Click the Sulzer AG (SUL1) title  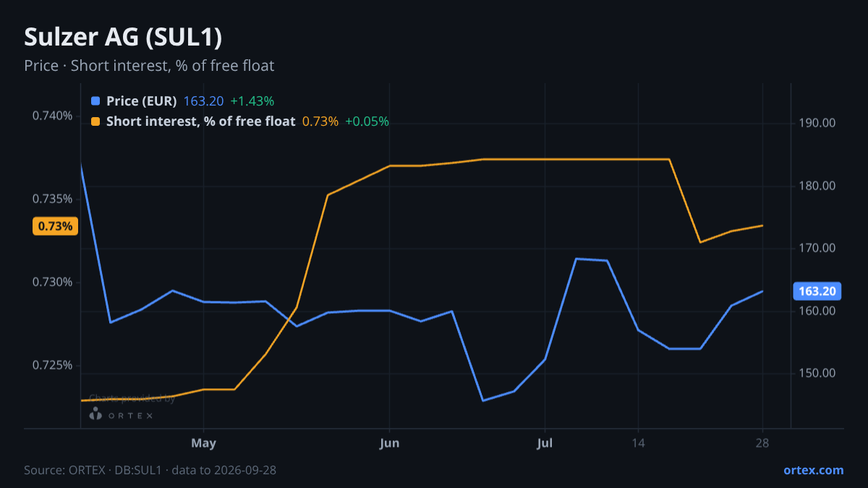123,38
